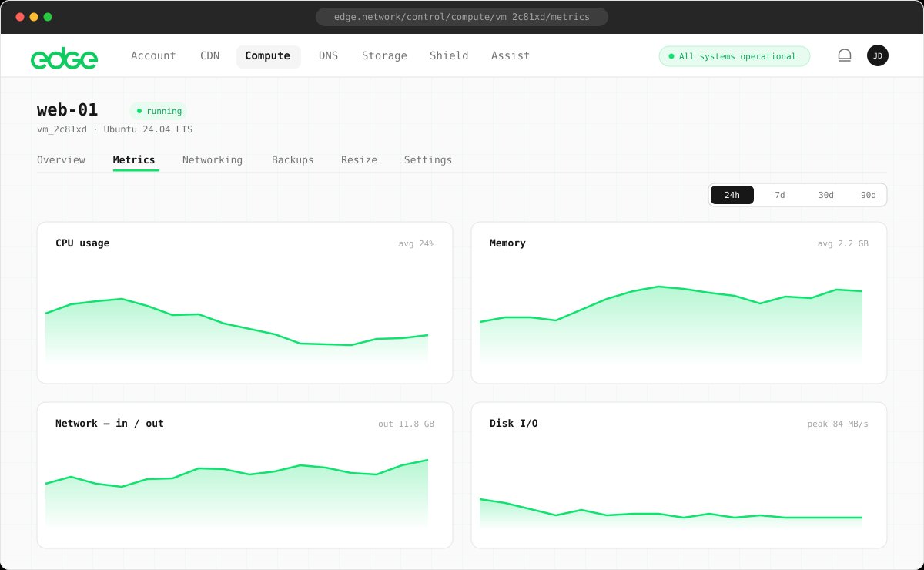This screenshot has width=924, height=570.
Task: Click the running status badge
Action: pyautogui.click(x=159, y=111)
